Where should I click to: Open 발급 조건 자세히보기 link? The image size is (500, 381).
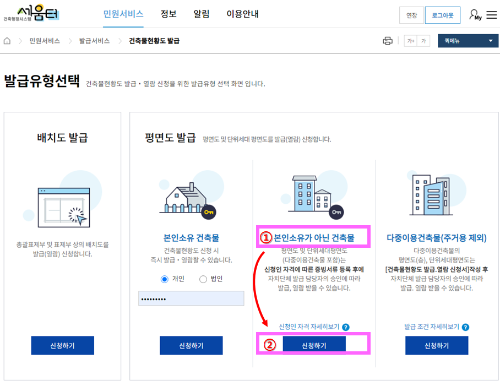[432, 327]
